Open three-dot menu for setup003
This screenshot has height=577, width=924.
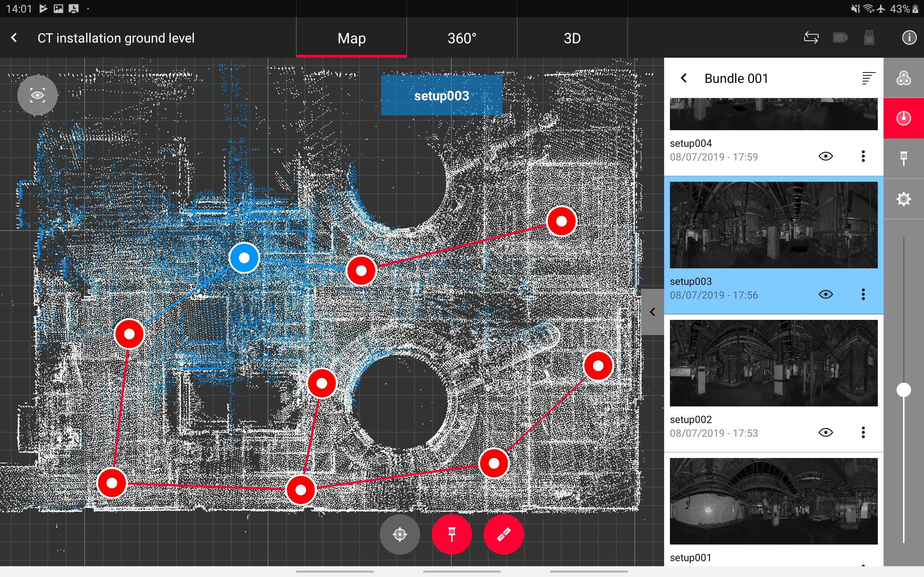click(863, 294)
